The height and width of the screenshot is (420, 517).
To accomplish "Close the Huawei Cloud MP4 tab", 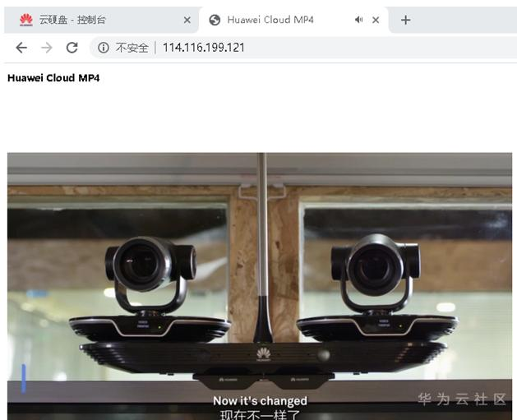I will click(x=376, y=20).
